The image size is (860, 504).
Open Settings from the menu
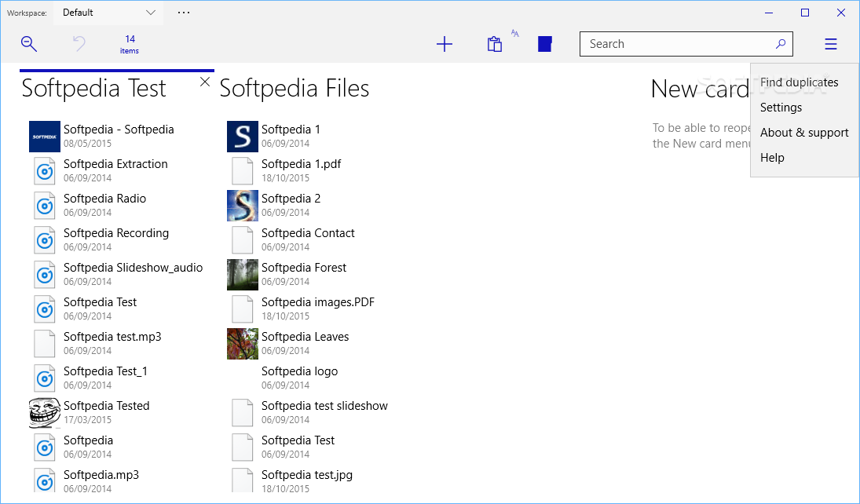pos(781,108)
